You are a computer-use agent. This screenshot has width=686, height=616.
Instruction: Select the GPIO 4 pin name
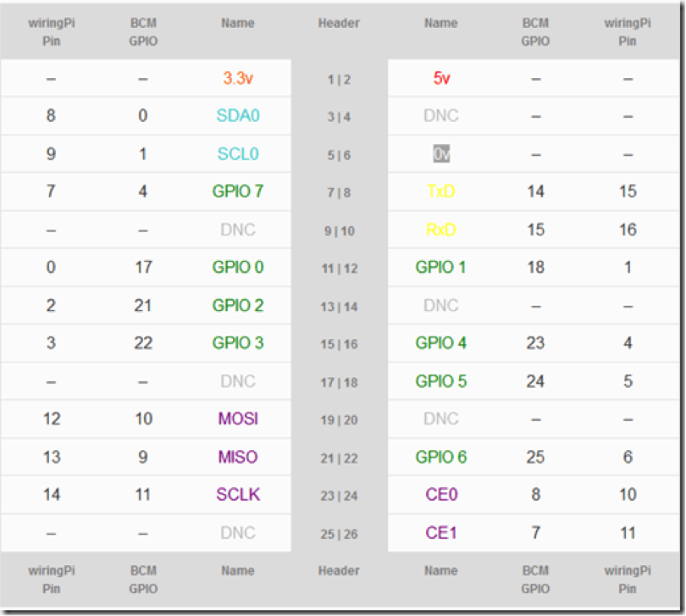pos(441,343)
